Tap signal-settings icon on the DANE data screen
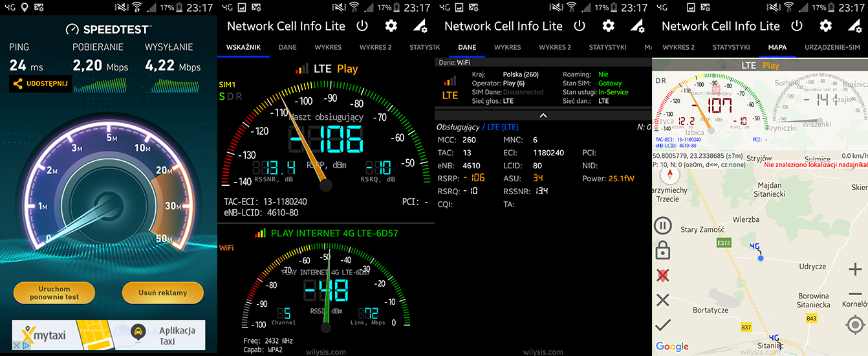This screenshot has width=868, height=356. click(638, 26)
